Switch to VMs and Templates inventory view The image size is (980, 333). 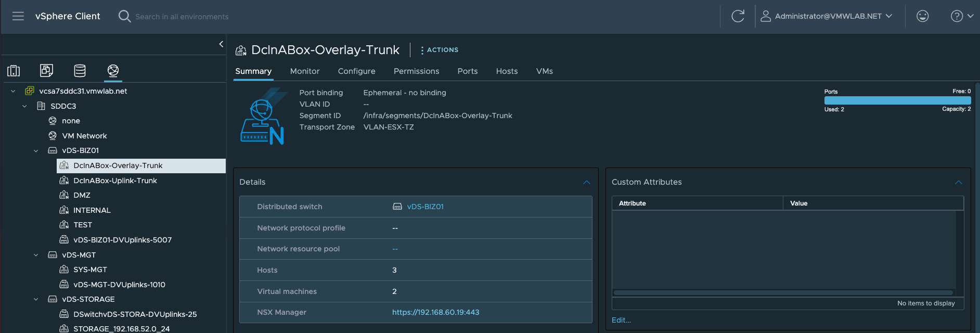[46, 70]
